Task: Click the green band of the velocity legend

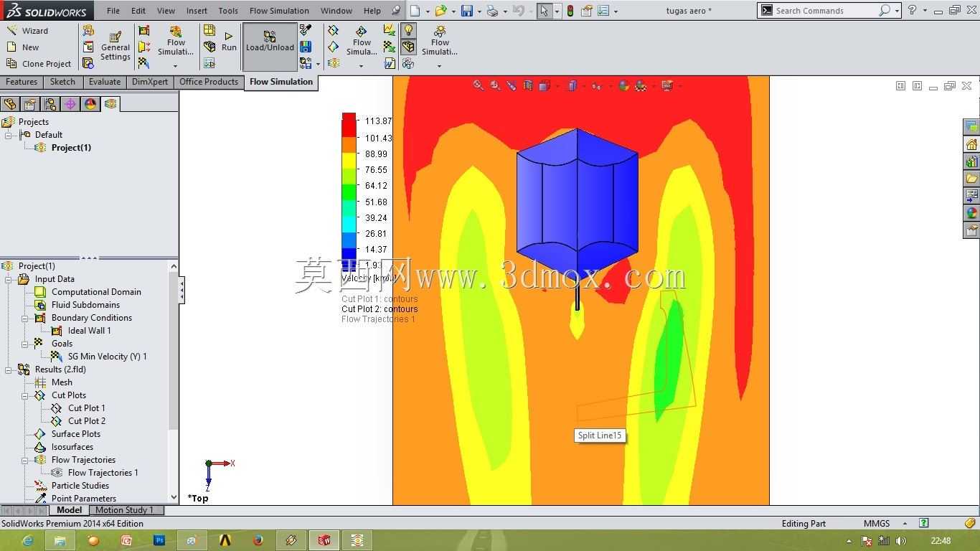Action: pyautogui.click(x=349, y=192)
